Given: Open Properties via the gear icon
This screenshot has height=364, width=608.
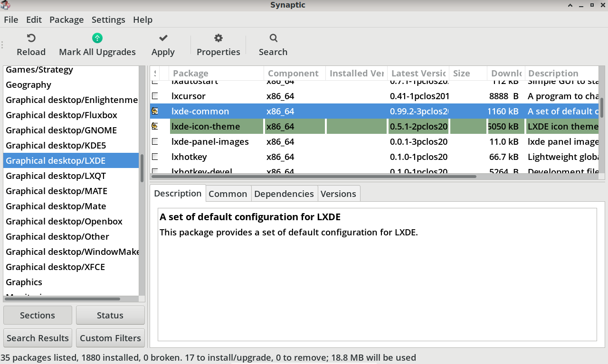Looking at the screenshot, I should click(218, 38).
